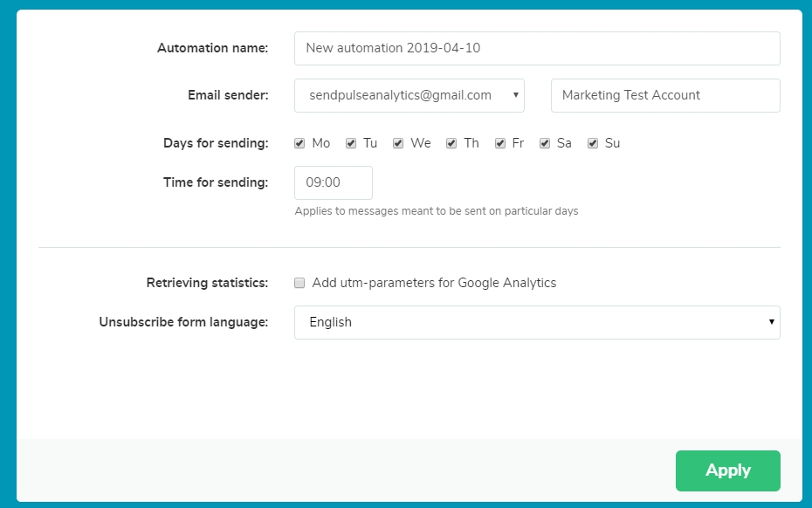The width and height of the screenshot is (812, 508).
Task: Open the unsubscribe form language dropdown
Action: (536, 322)
